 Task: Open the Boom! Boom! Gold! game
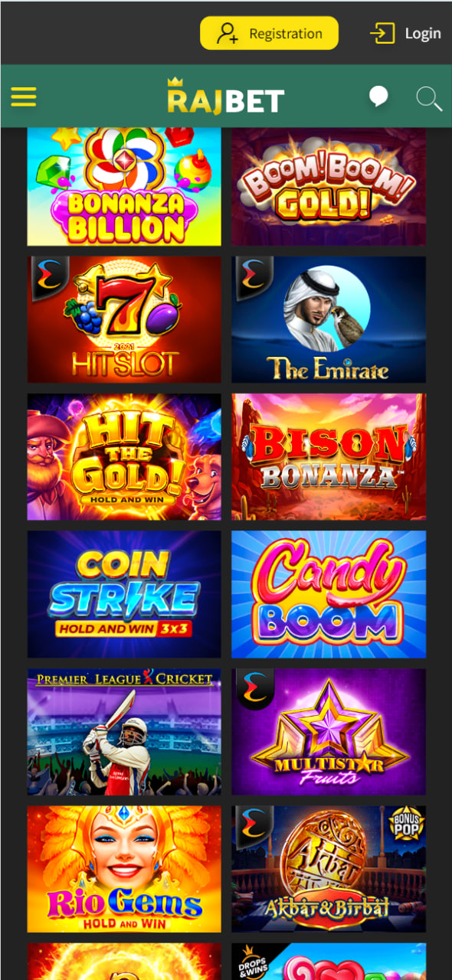[329, 186]
